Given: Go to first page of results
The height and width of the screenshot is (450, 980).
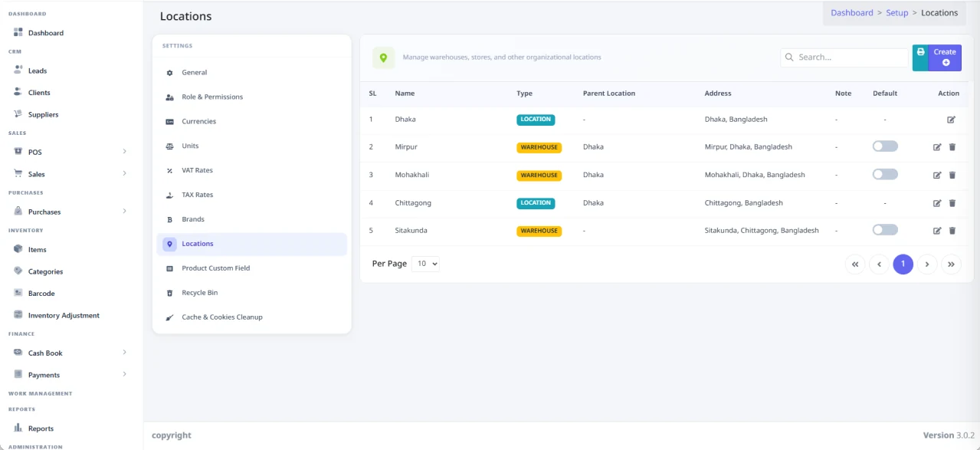Looking at the screenshot, I should click(x=855, y=264).
